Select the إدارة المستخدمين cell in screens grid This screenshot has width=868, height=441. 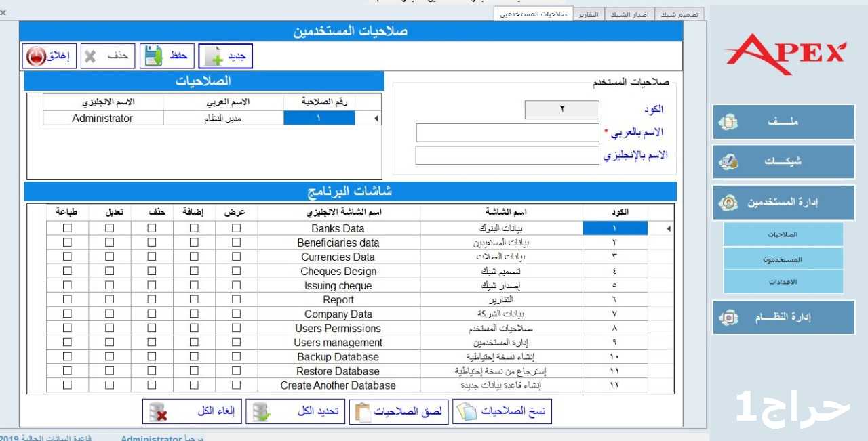(x=501, y=342)
